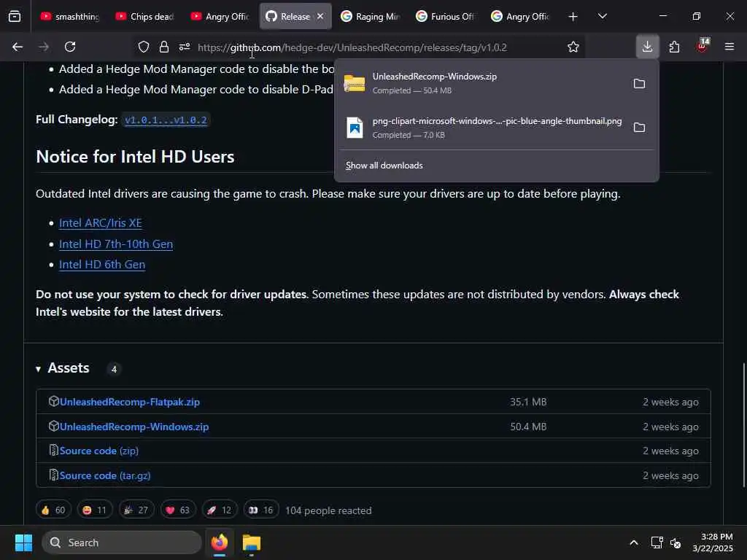Open a new tab with the plus button
Image resolution: width=747 pixels, height=560 pixels.
pos(573,17)
